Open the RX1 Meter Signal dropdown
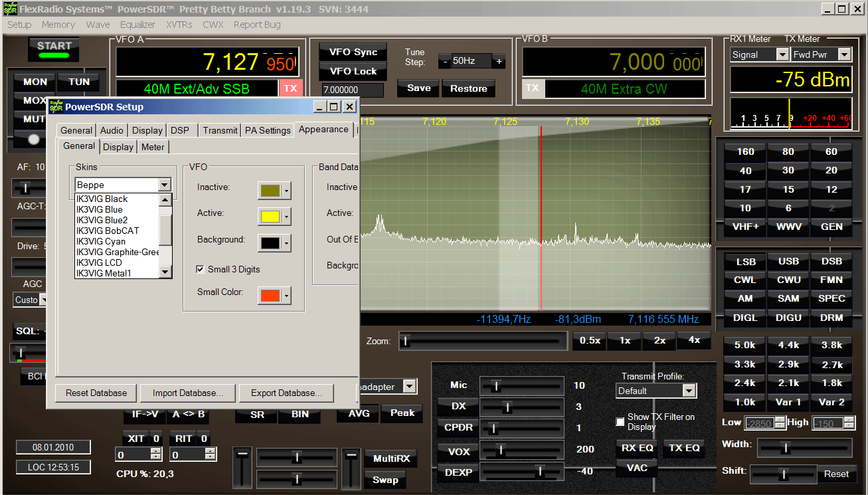Screen dimensions: 868x495 click(782, 54)
